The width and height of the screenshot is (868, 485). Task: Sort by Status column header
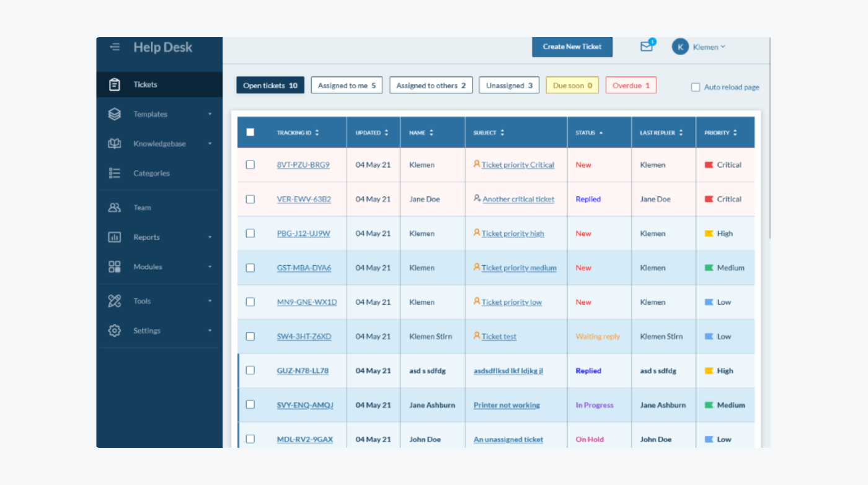coord(589,133)
